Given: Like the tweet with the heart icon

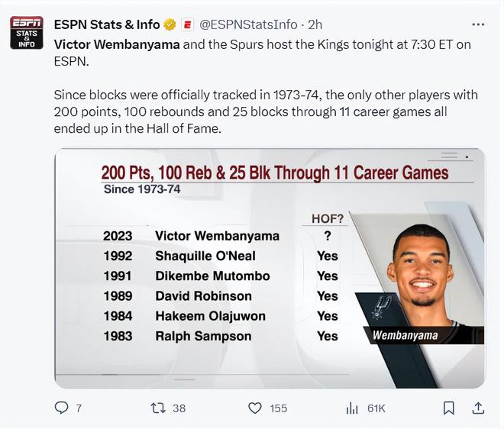Looking at the screenshot, I should [x=255, y=408].
